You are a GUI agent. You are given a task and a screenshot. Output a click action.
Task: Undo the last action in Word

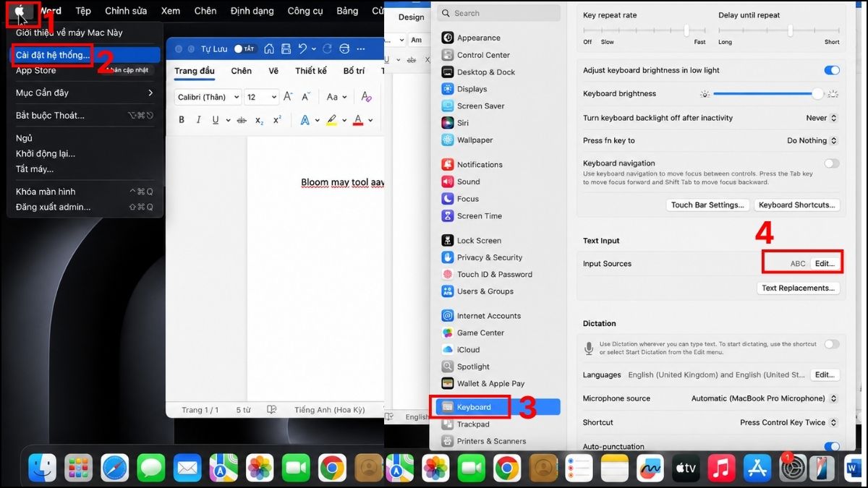tap(303, 48)
